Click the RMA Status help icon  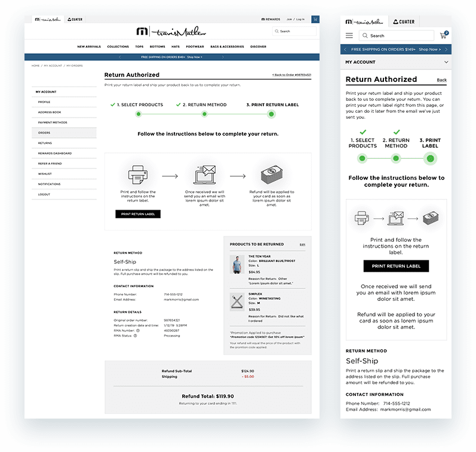(x=136, y=336)
